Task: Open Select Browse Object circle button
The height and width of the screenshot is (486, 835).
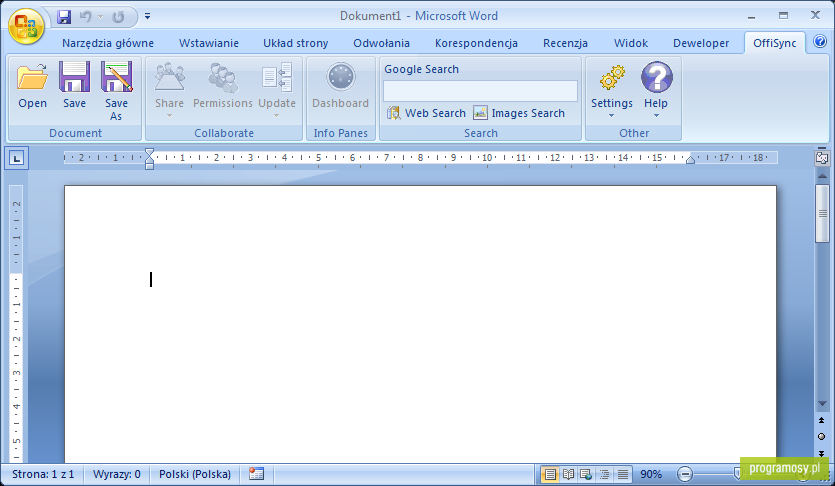Action: 822,436
